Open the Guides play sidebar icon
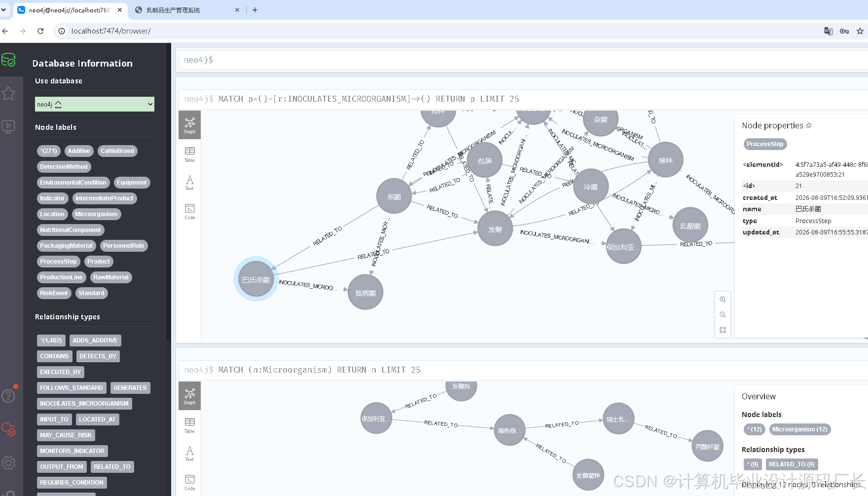The image size is (868, 496). click(x=8, y=127)
